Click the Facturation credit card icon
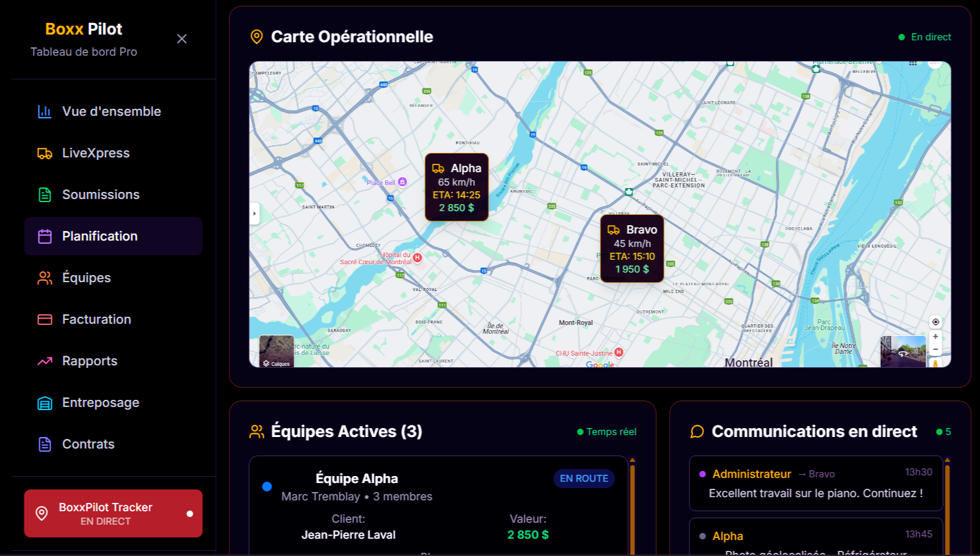 [45, 319]
